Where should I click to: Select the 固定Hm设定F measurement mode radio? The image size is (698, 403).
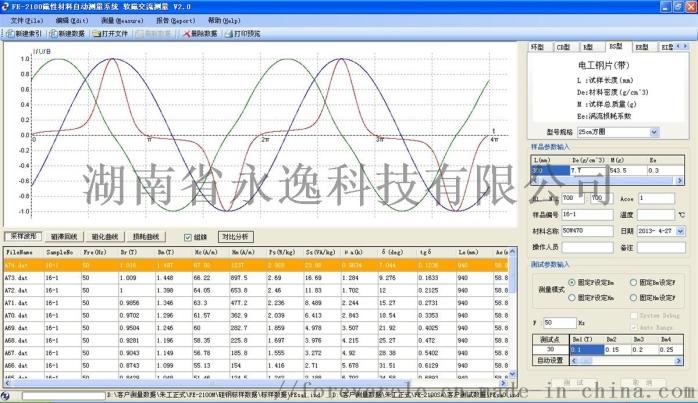point(633,297)
